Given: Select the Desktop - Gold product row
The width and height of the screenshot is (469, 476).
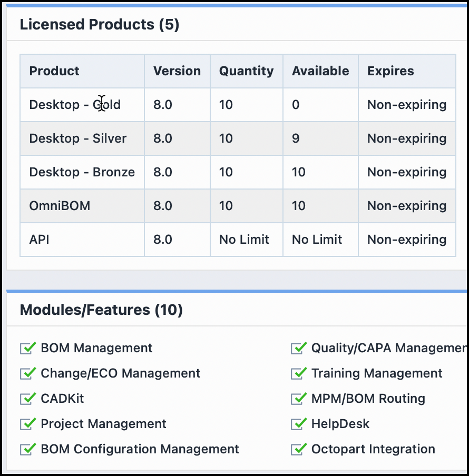Looking at the screenshot, I should [75, 105].
